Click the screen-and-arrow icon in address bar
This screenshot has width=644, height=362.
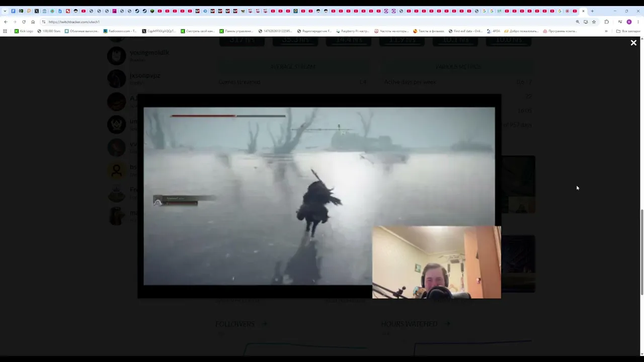(586, 22)
